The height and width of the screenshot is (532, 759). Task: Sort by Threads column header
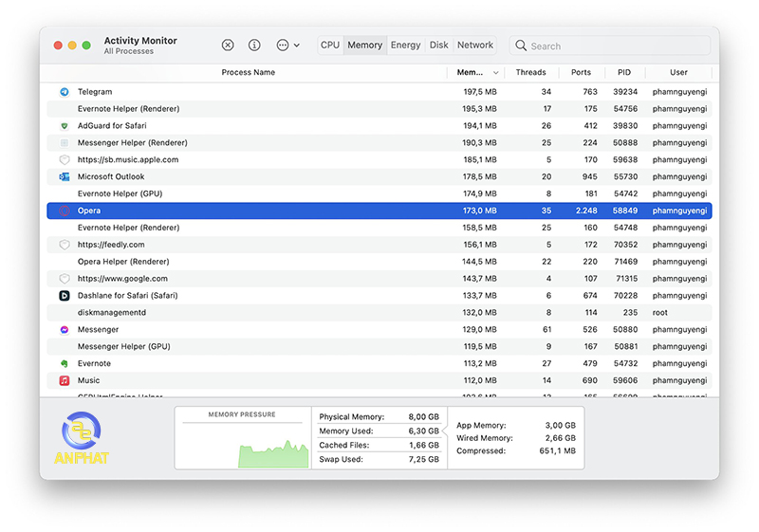530,72
